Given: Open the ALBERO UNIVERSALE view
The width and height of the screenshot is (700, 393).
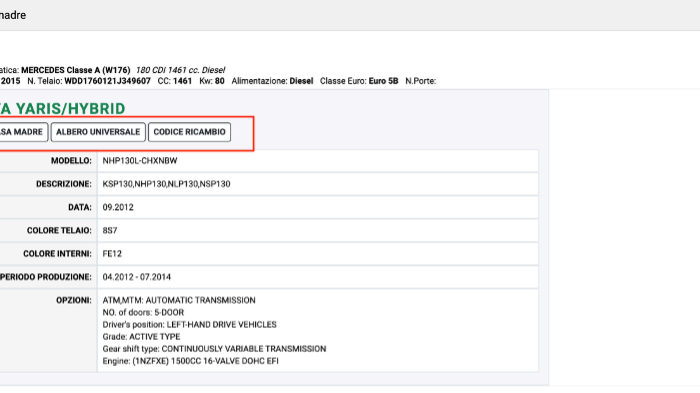Looking at the screenshot, I should coord(98,132).
